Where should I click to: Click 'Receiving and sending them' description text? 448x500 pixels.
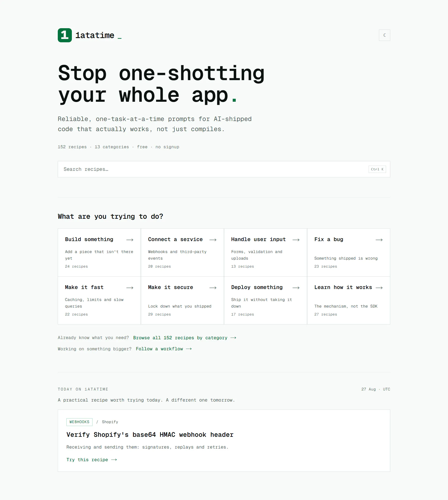[x=147, y=447]
